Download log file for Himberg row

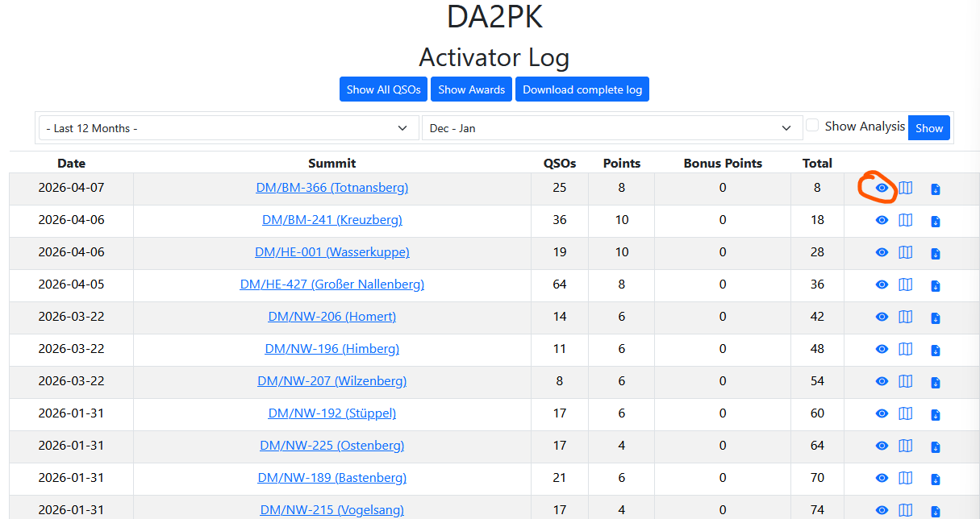coord(936,350)
